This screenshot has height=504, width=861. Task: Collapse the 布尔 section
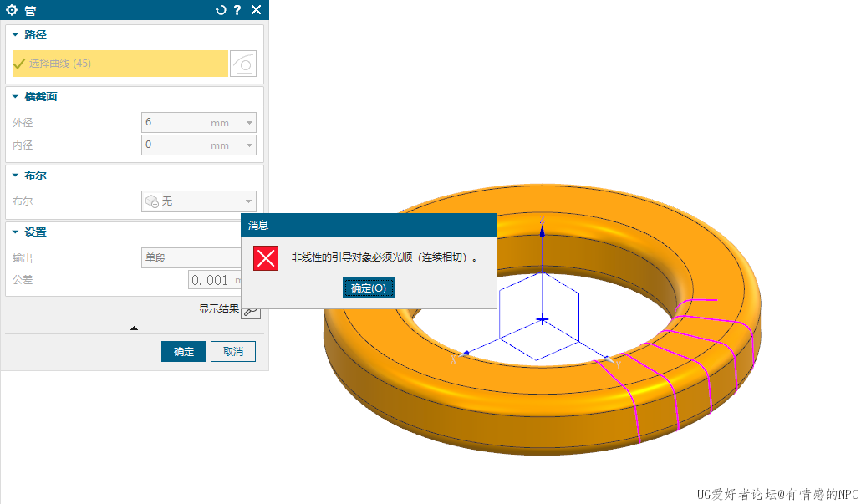(x=15, y=176)
